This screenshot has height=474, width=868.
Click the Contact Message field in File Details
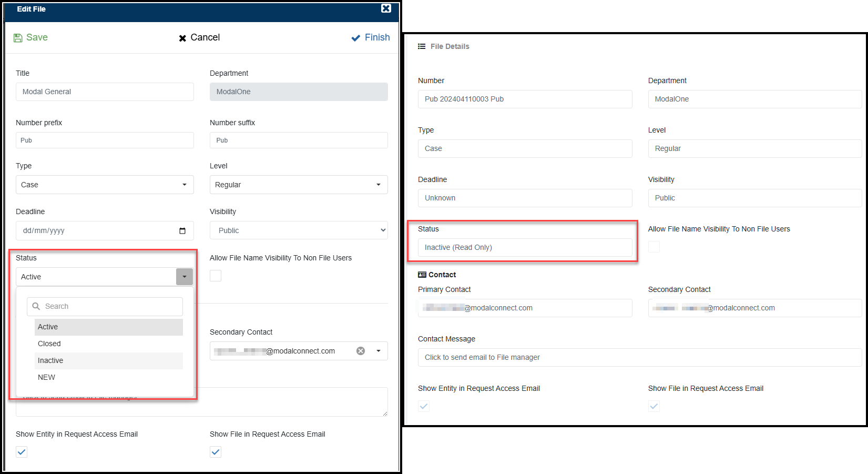[639, 357]
